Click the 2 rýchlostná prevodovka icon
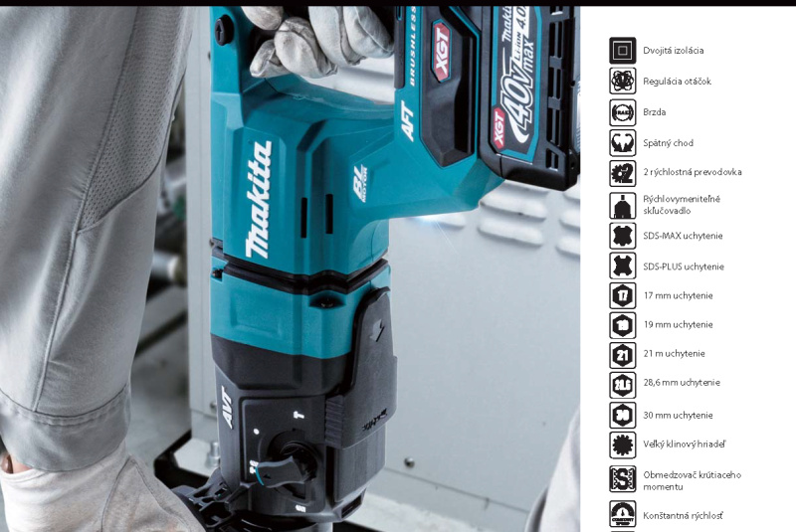Screen dimensions: 796x532 [623, 173]
